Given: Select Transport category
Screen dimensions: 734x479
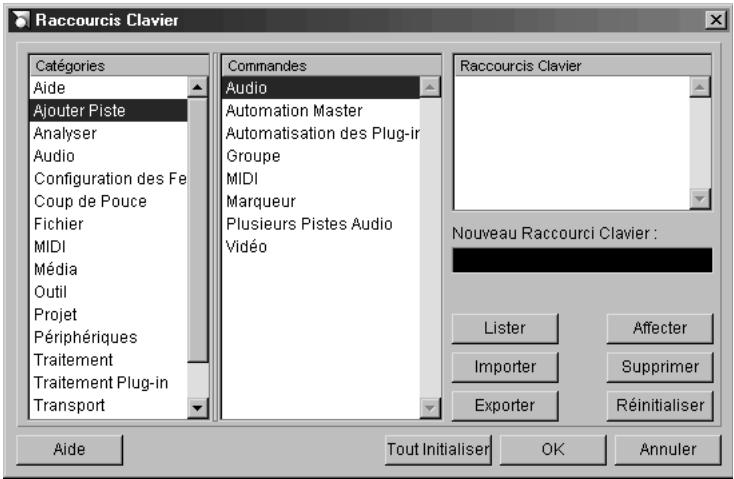Looking at the screenshot, I should pos(109,405).
